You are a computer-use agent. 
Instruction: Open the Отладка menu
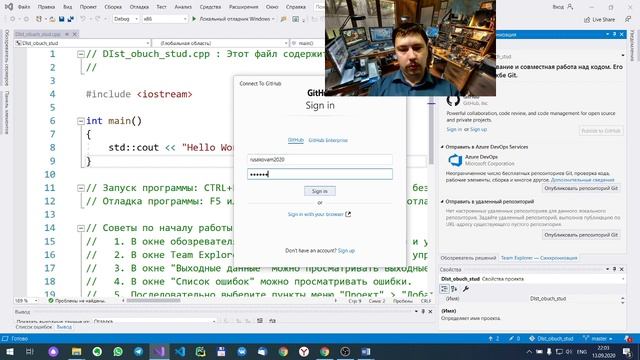coord(139,7)
